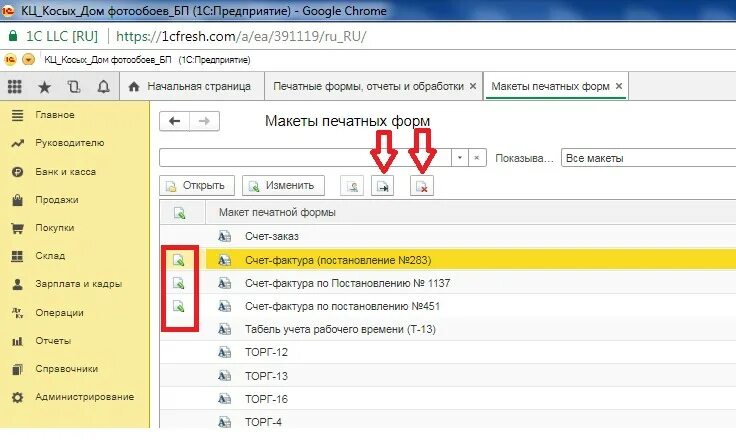736x440 pixels.
Task: Click the arrow-page template toolbar icon
Action: [383, 186]
